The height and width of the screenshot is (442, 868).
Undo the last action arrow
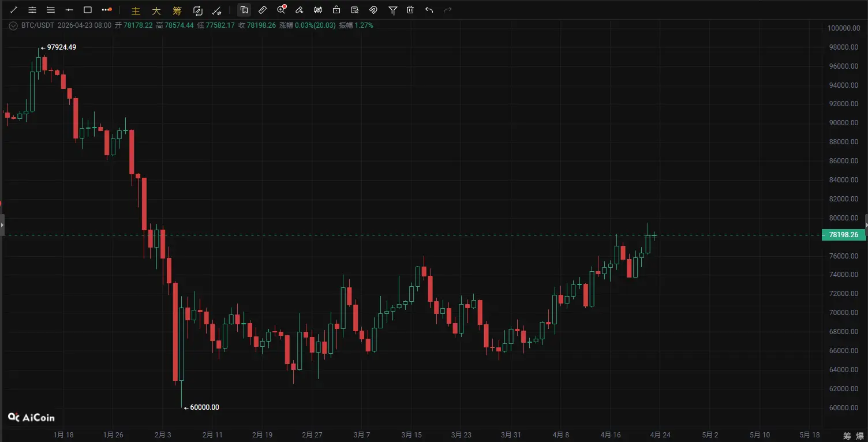(429, 10)
